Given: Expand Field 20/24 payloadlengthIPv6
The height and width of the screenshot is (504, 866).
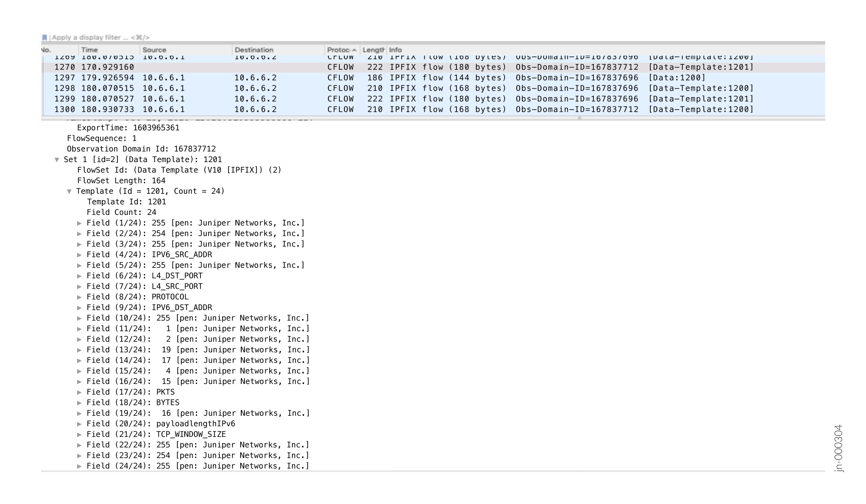Looking at the screenshot, I should [80, 424].
